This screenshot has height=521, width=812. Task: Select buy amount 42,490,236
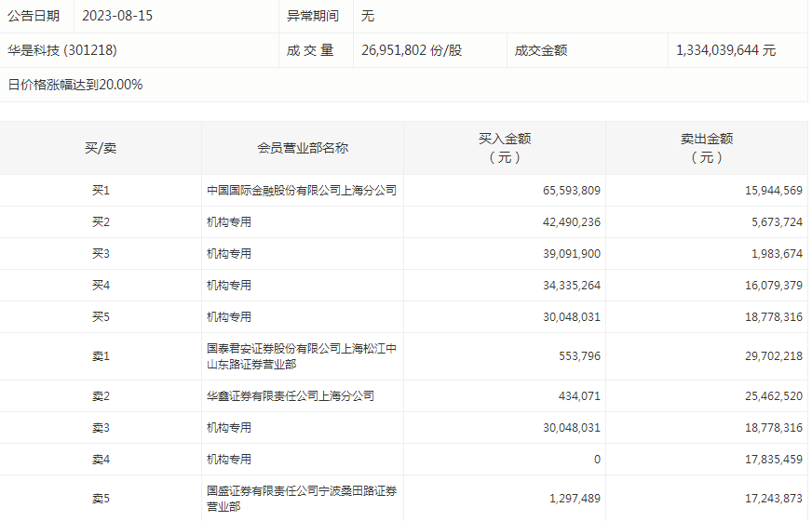tap(572, 222)
